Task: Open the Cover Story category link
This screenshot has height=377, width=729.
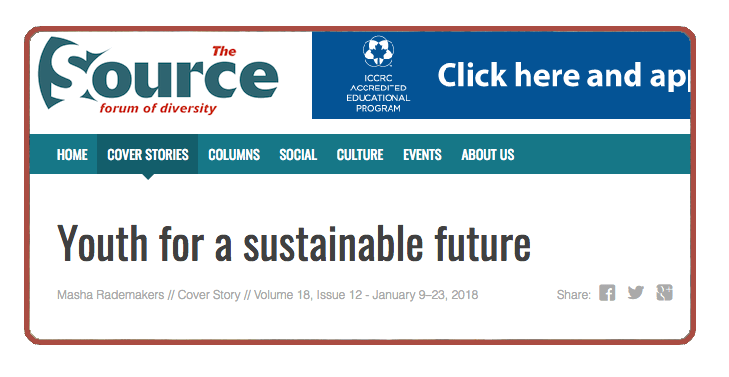Action: coord(209,295)
